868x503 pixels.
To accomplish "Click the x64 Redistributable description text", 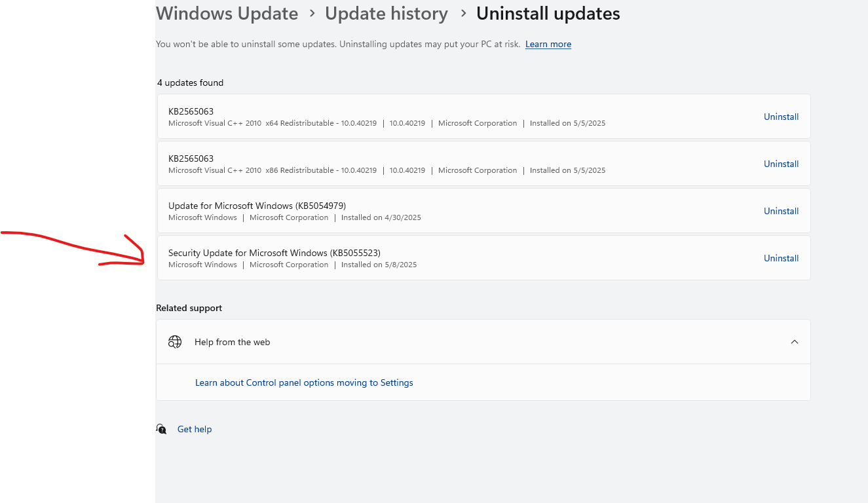I will click(x=273, y=123).
